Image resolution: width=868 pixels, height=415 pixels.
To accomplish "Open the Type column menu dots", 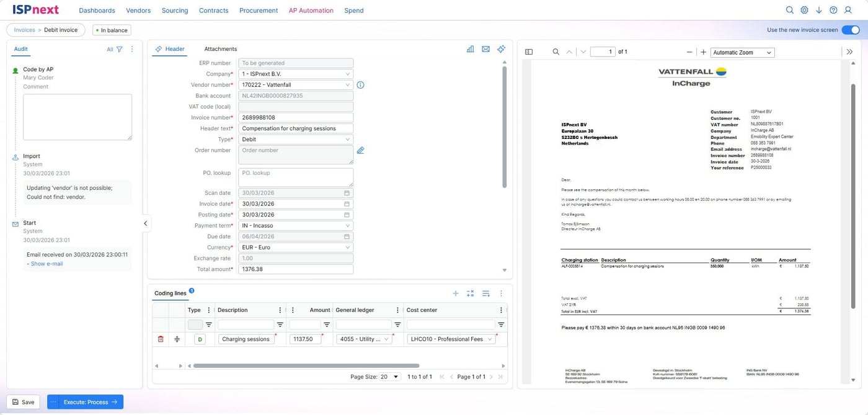I will click(x=208, y=310).
